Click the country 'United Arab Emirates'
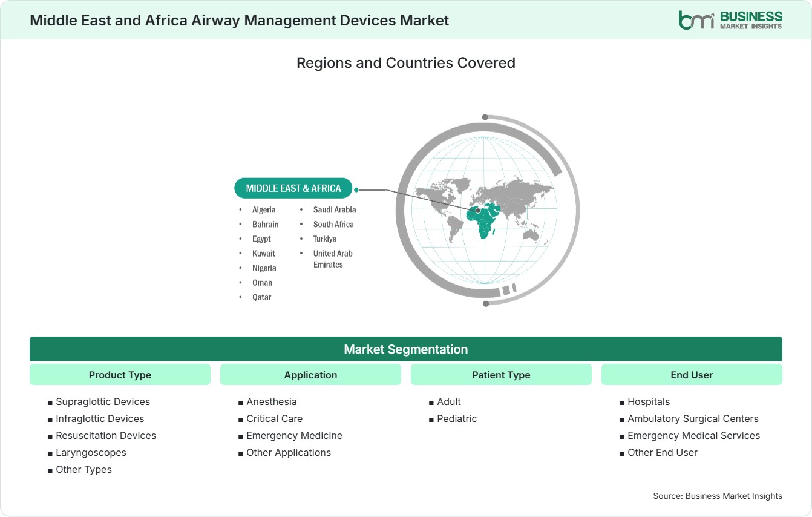Image resolution: width=812 pixels, height=517 pixels. click(333, 259)
